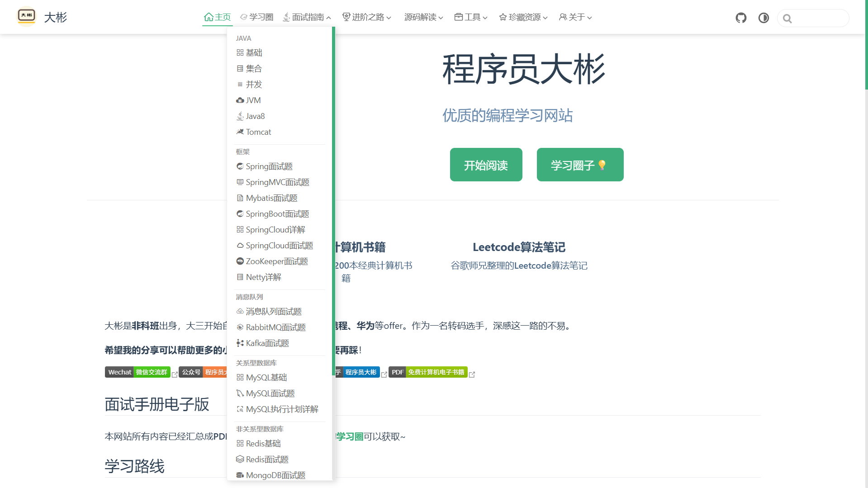Click the 微信交流群 badge link
The height and width of the screenshot is (488, 868).
tap(151, 372)
